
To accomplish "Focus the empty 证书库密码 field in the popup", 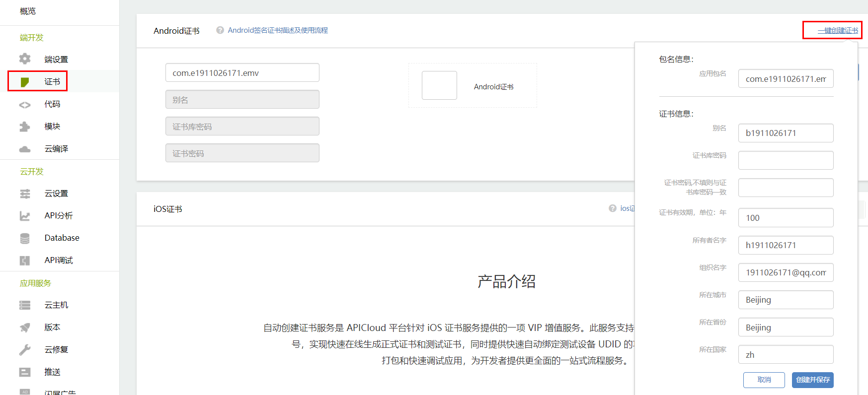I will coord(786,160).
